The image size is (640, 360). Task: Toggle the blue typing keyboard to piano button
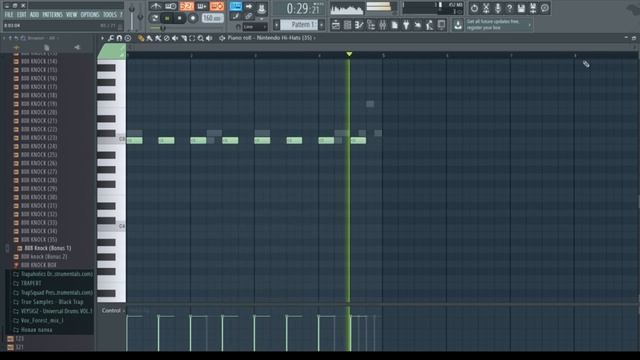coord(236,6)
